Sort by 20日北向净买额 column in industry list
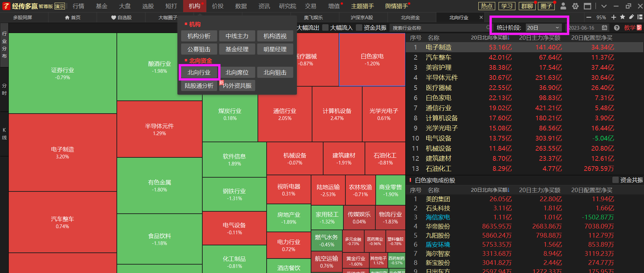The image size is (644, 273). click(490, 38)
